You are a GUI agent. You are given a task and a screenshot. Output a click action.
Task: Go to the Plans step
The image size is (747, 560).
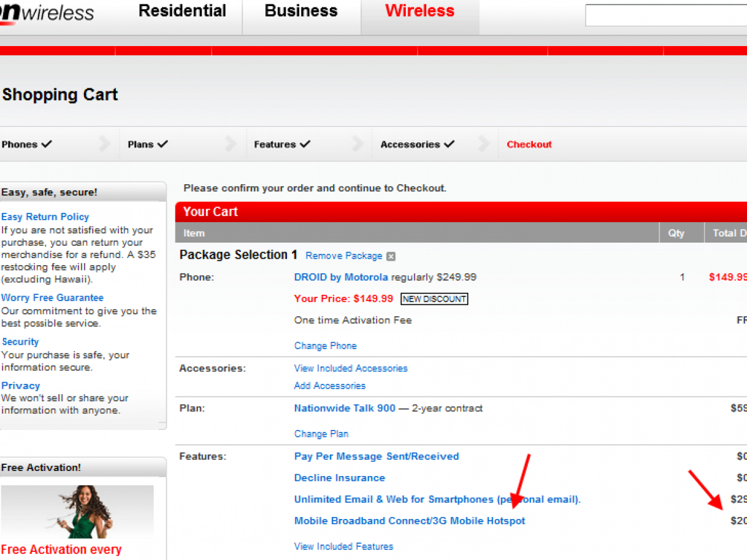(148, 144)
